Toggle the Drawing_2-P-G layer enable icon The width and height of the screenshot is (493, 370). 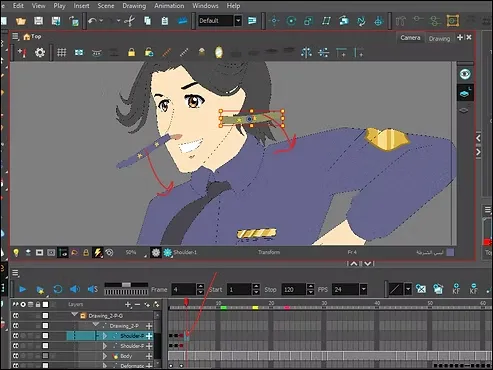coord(16,315)
